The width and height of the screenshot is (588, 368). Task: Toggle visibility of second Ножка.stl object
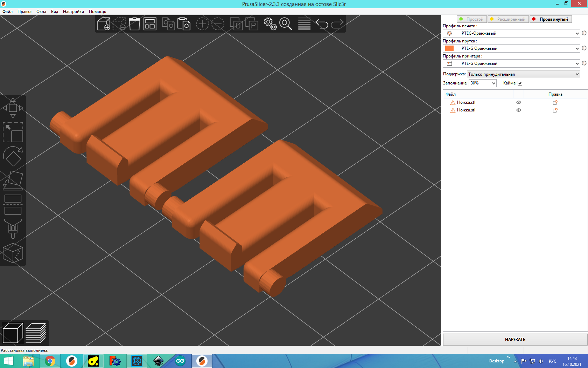[519, 110]
